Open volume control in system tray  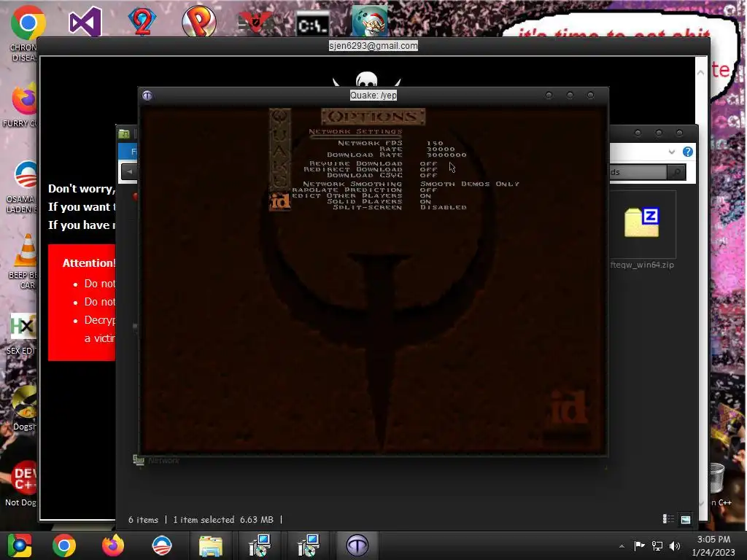(x=675, y=545)
